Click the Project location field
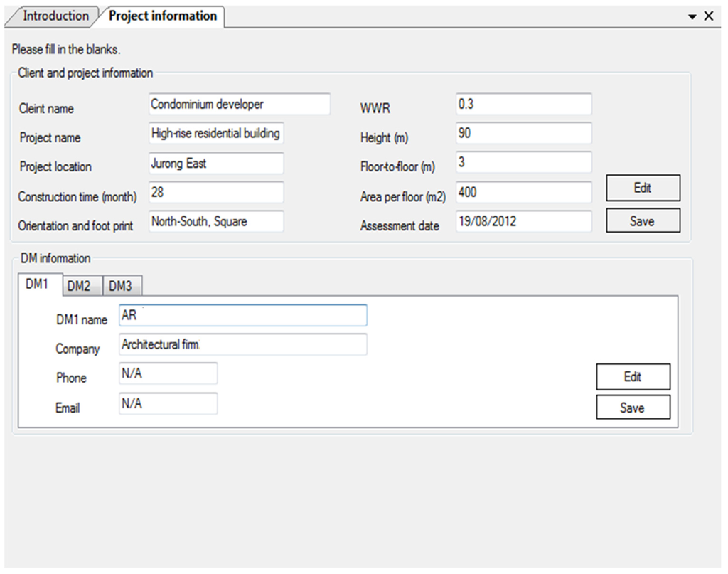 [x=216, y=163]
